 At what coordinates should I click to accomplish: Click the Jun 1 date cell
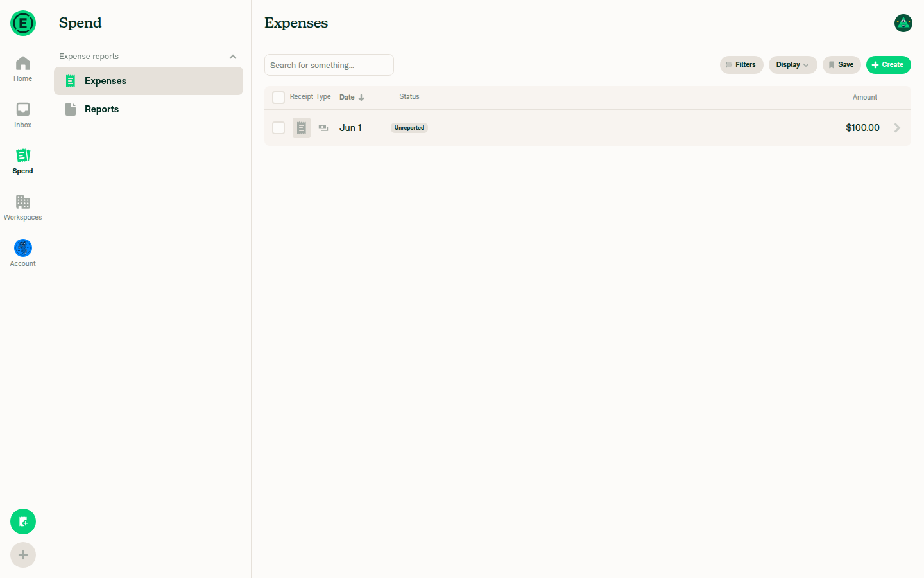pyautogui.click(x=350, y=128)
